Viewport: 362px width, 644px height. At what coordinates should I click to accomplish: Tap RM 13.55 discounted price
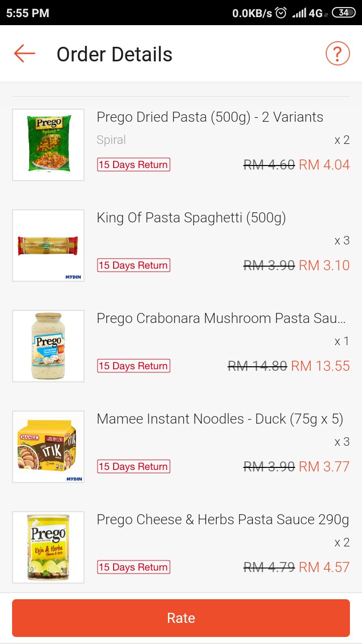coord(320,366)
